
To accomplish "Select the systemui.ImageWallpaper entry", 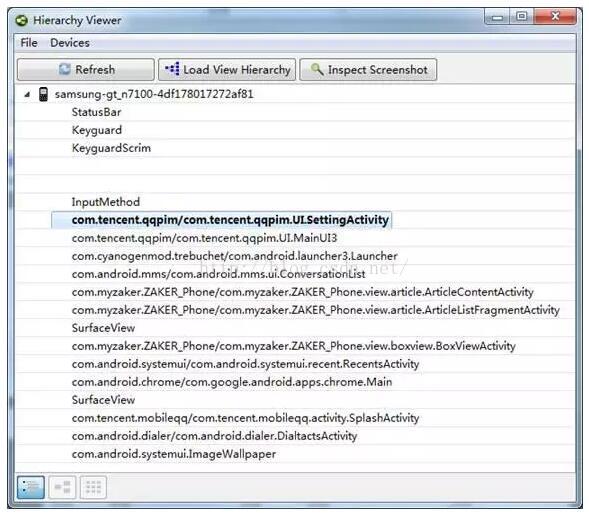I will point(174,454).
